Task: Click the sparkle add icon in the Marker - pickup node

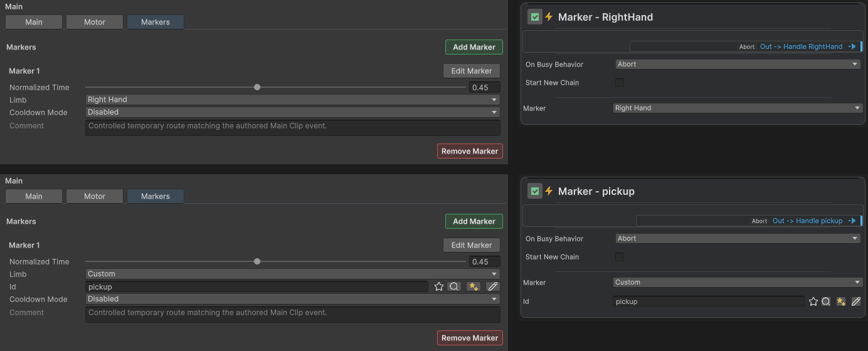Action: coord(841,301)
